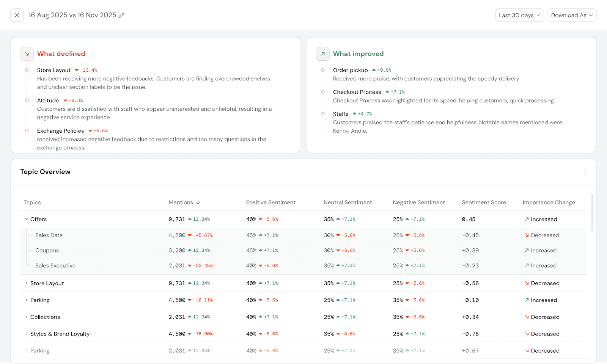Image resolution: width=607 pixels, height=364 pixels.
Task: Click the Importance Change column header
Action: (x=549, y=202)
